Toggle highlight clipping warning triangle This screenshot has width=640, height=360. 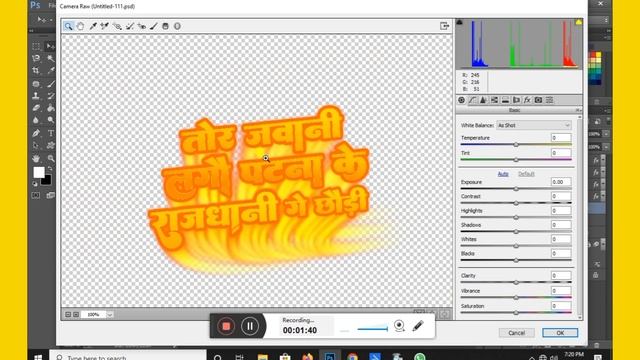578,22
